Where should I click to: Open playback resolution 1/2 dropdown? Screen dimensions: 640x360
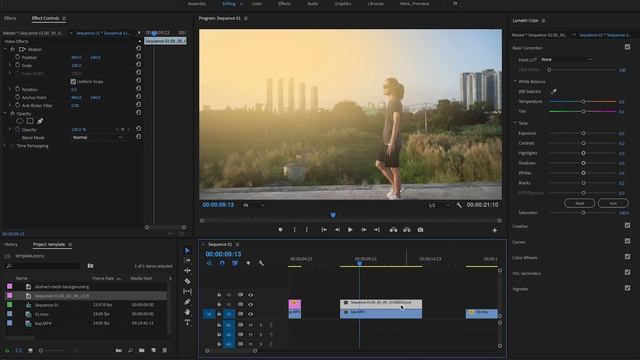click(x=438, y=205)
